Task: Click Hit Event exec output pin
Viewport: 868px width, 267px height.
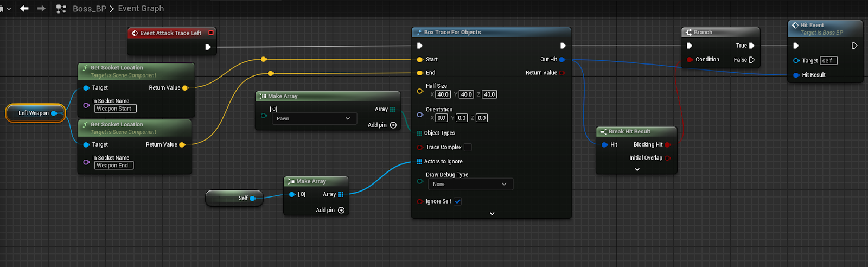Action: pyautogui.click(x=854, y=46)
